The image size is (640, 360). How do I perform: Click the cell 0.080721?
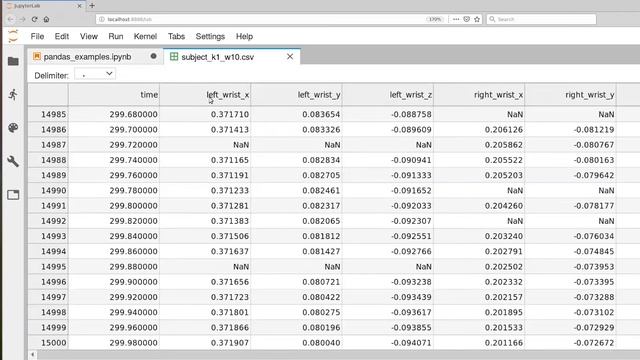(x=297, y=282)
